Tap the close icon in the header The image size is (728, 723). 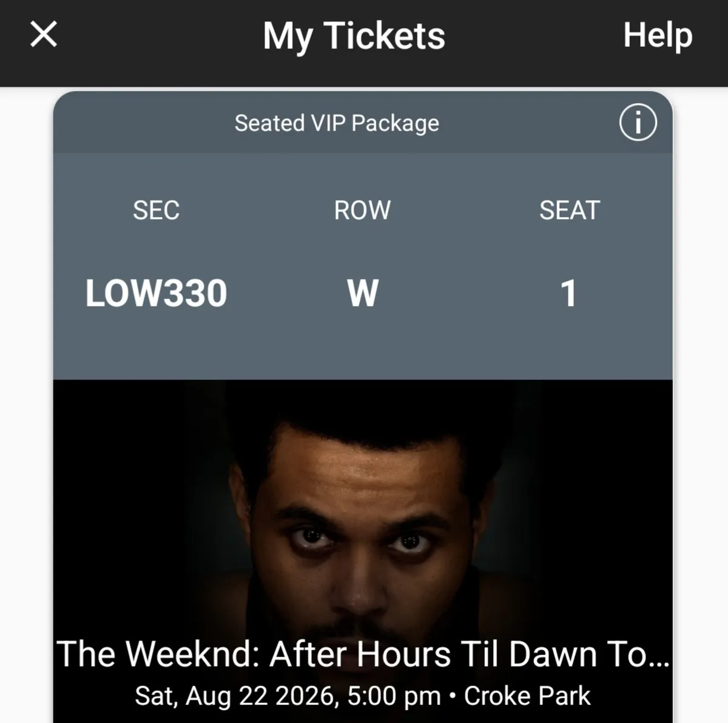(x=43, y=35)
